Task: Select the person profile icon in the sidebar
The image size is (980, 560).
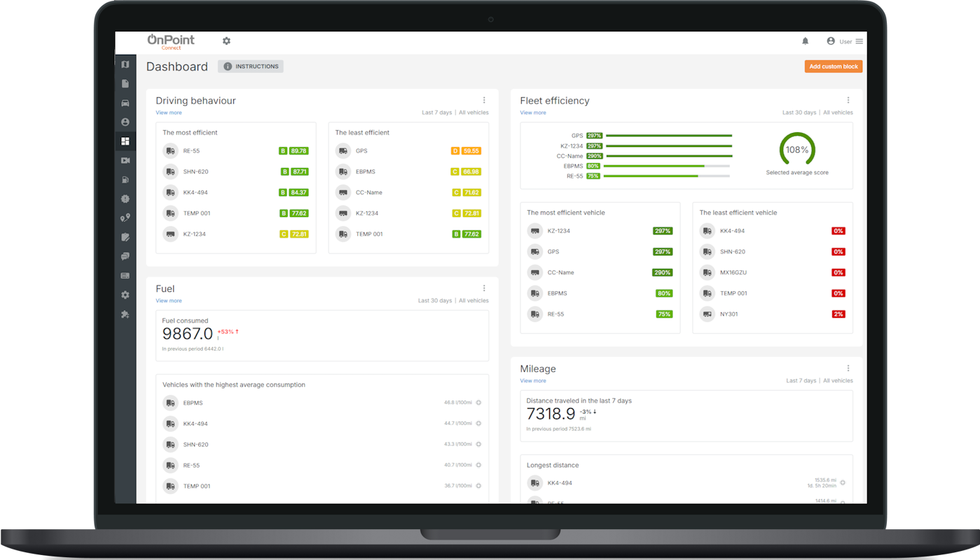Action: (125, 122)
